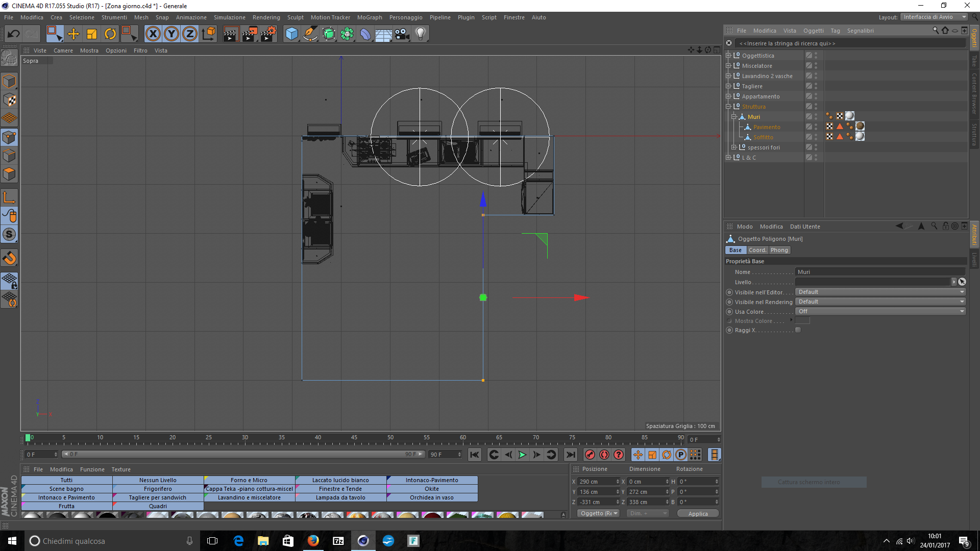Toggle X-axis lock button
The image size is (980, 551).
click(x=153, y=34)
